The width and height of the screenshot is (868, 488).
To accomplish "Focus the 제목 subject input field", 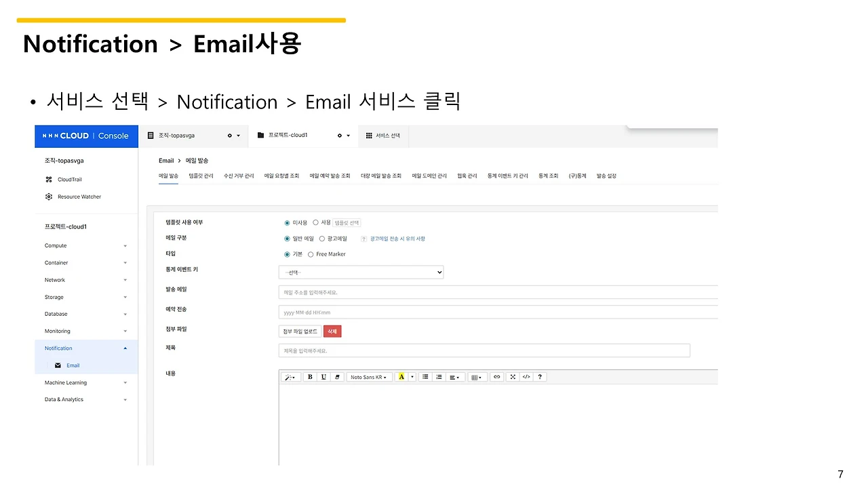I will (484, 350).
